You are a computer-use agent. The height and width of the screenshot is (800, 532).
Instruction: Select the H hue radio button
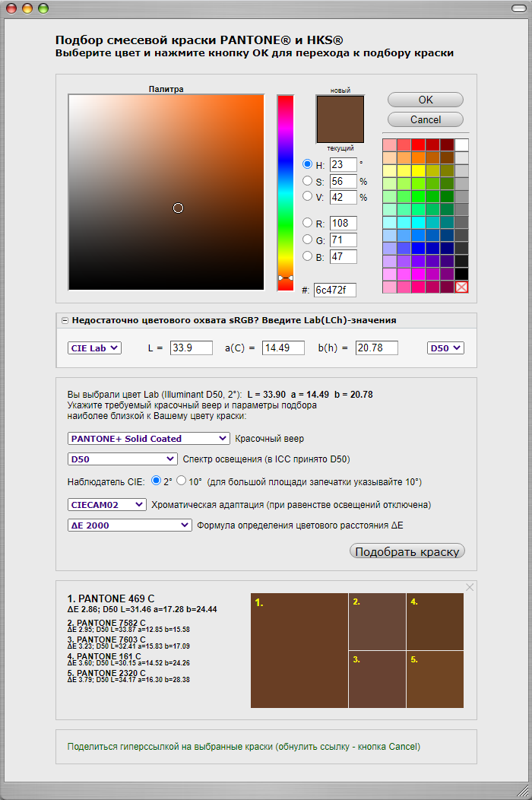tap(307, 163)
